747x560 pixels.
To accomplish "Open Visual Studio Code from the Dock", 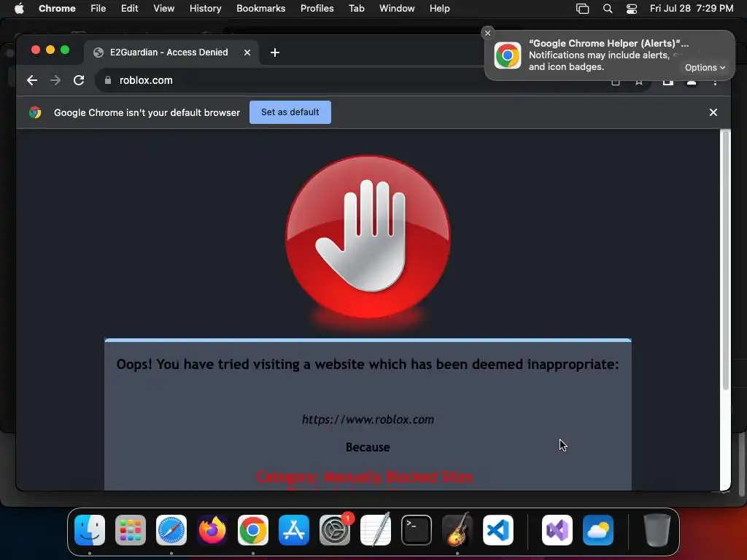I will click(498, 530).
